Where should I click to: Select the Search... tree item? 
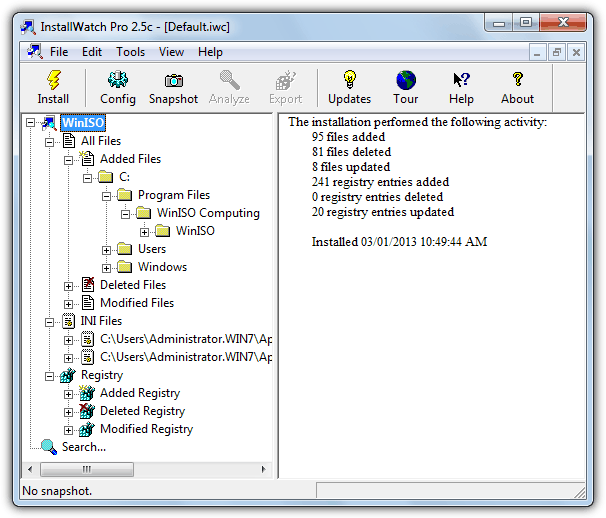[x=84, y=447]
